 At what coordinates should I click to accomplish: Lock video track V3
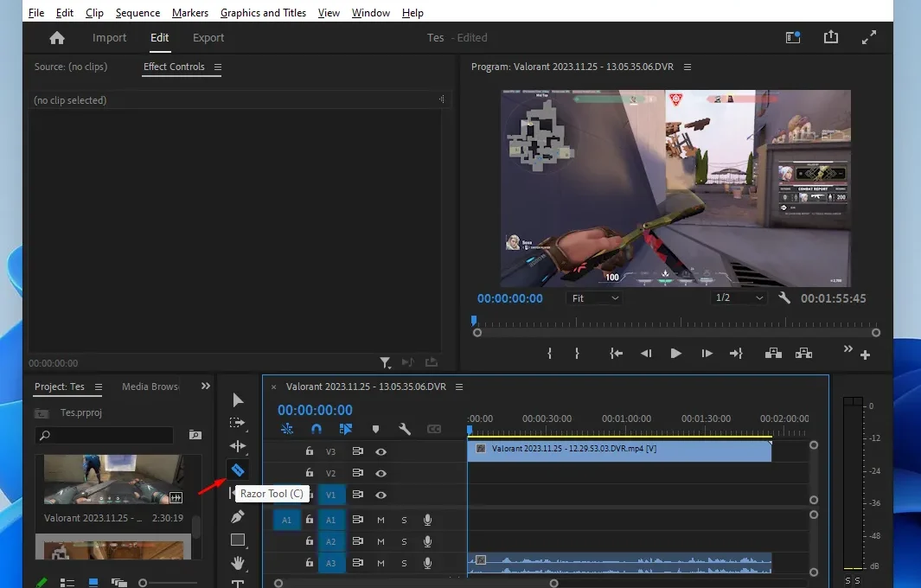(310, 451)
